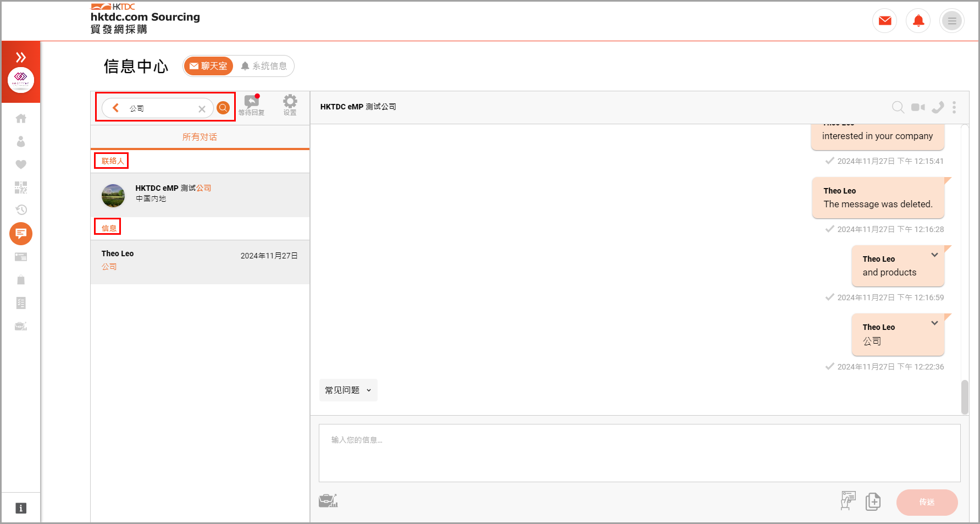The image size is (980, 524).
Task: Click the orange search magnifier button
Action: click(223, 108)
